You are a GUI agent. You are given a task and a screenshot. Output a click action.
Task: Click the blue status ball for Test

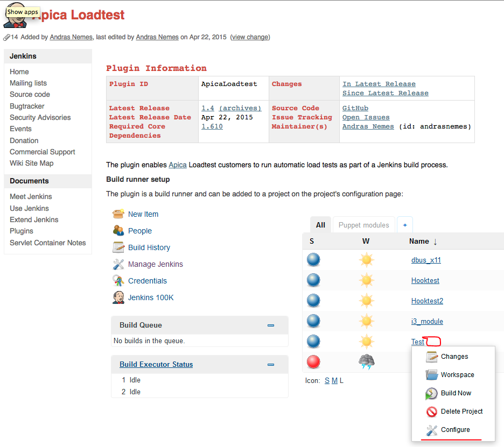coord(313,342)
